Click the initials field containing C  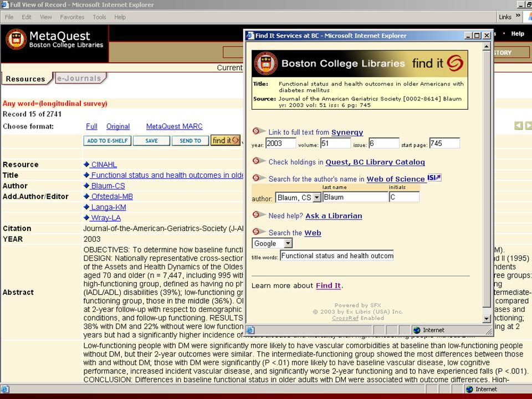tap(404, 197)
